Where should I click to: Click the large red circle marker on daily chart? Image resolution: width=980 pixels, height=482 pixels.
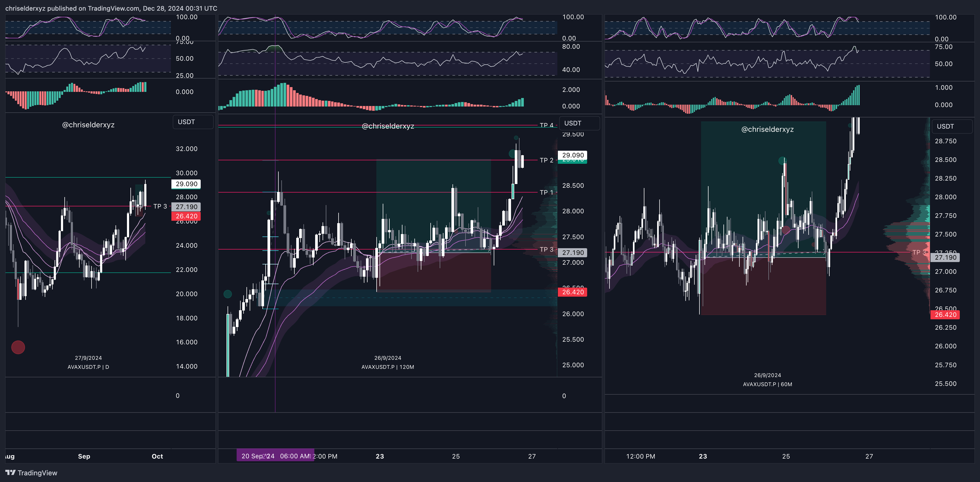pos(18,347)
